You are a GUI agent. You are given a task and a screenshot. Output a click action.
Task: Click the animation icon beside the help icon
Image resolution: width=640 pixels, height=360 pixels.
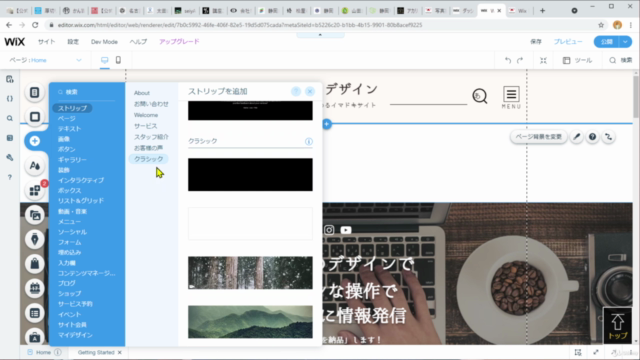click(609, 137)
